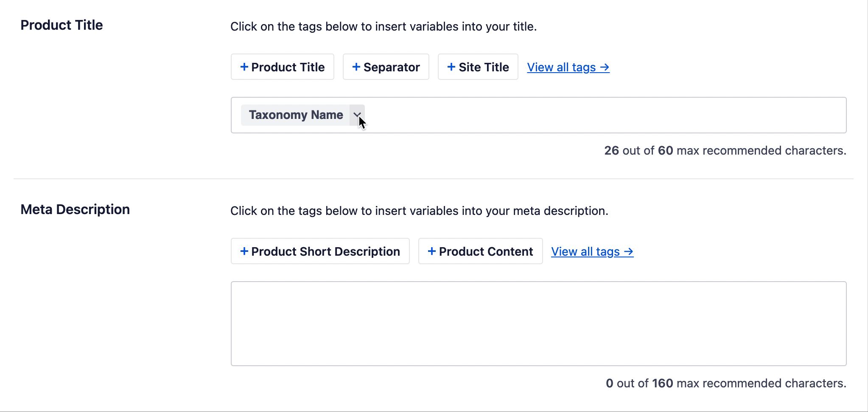Click arrow icon in title's View all tags
Viewport: 868px width, 412px height.
pyautogui.click(x=605, y=68)
